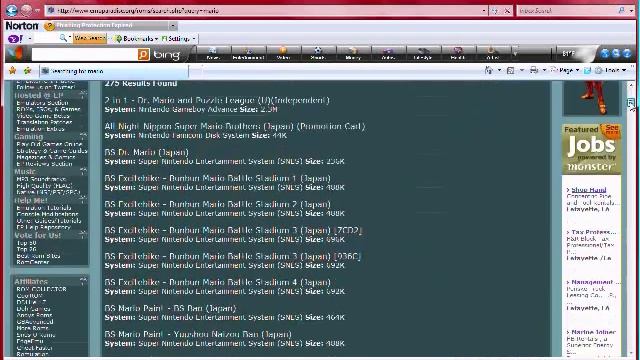
Task: Click the orange Bing search button
Action: 143,54
